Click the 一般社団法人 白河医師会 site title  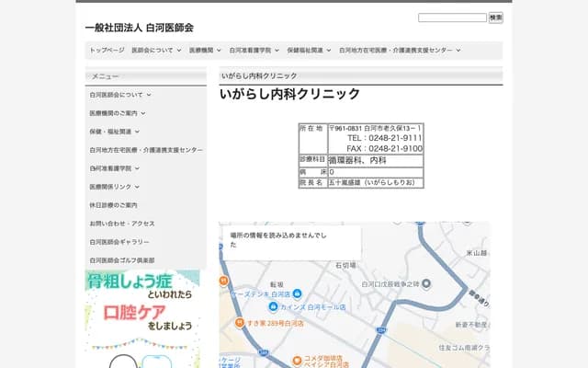[139, 28]
